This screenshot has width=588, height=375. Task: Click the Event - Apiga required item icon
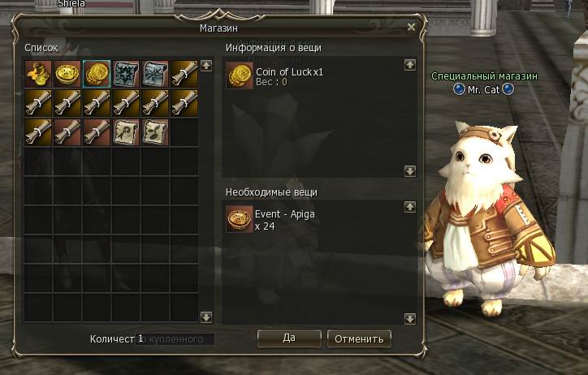pos(240,219)
